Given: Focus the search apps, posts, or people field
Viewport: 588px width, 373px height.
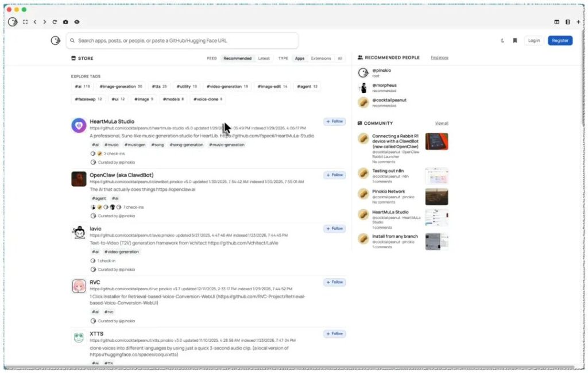Looking at the screenshot, I should point(182,41).
